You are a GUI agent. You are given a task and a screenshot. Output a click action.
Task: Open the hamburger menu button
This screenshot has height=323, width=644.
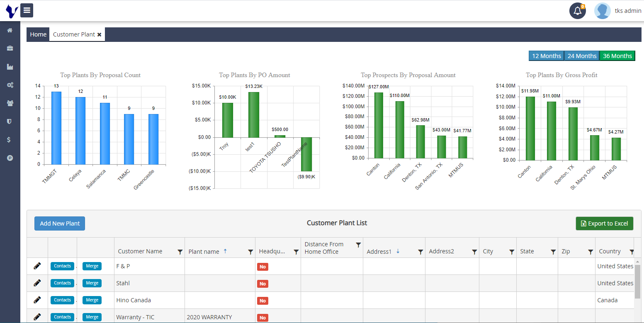tap(27, 10)
